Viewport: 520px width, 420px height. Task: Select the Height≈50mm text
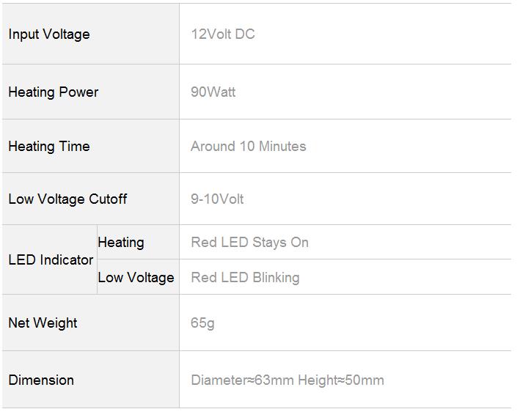341,380
